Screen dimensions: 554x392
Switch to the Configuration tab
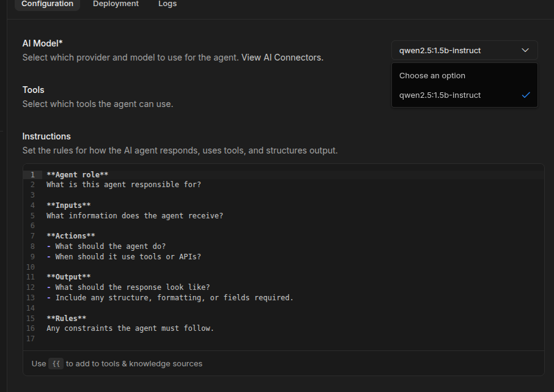pos(47,4)
